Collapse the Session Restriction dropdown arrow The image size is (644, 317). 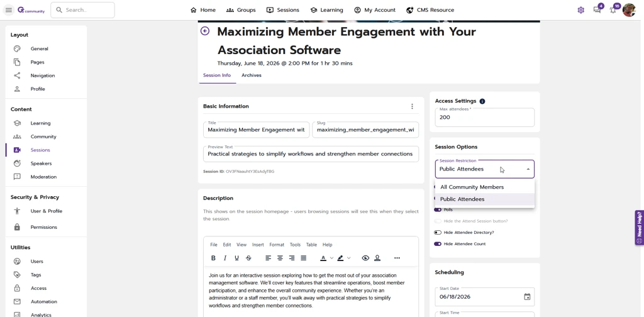click(x=528, y=169)
